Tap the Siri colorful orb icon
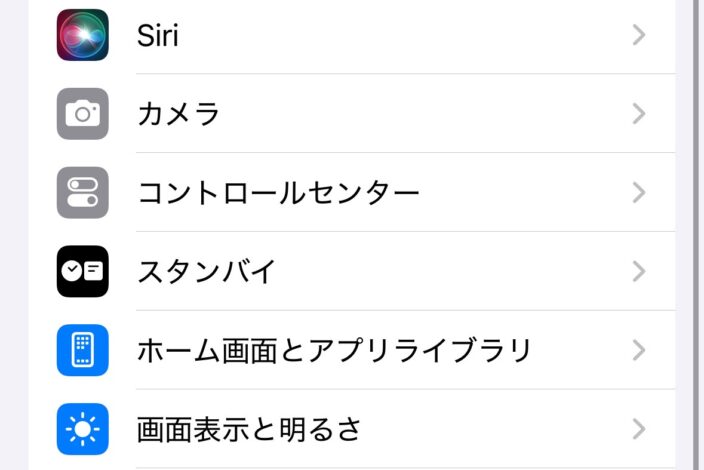Screen dimensions: 704x470 83,35
